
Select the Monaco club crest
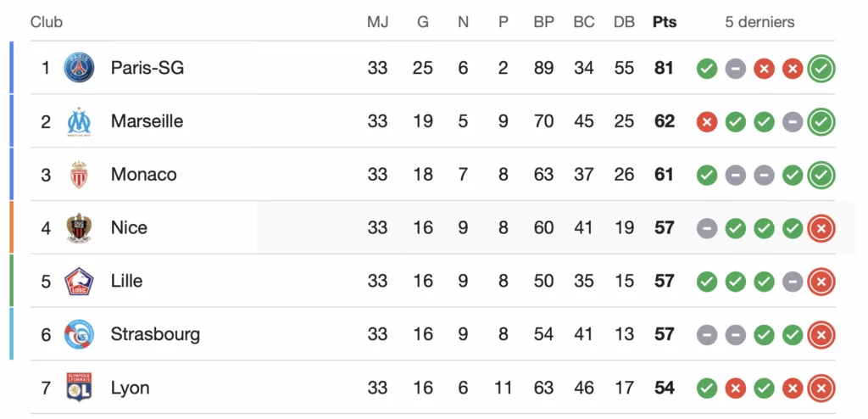[79, 175]
